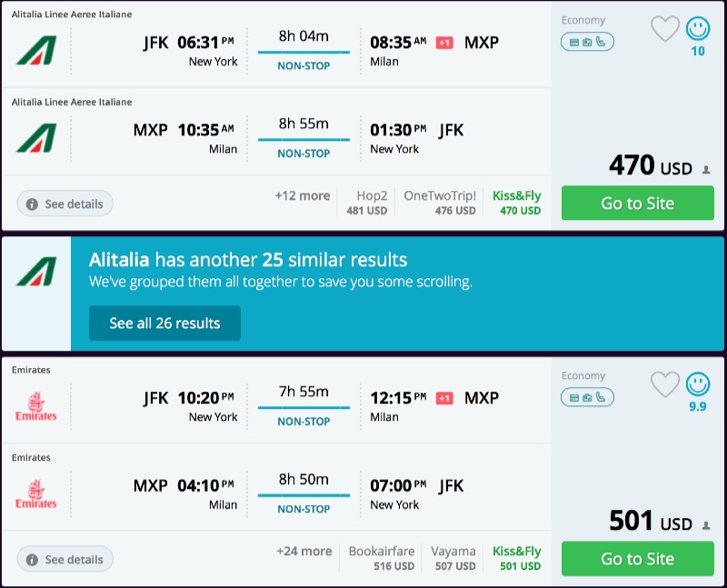The image size is (727, 588).
Task: Expand See details for the Emirates flight
Action: point(65,559)
